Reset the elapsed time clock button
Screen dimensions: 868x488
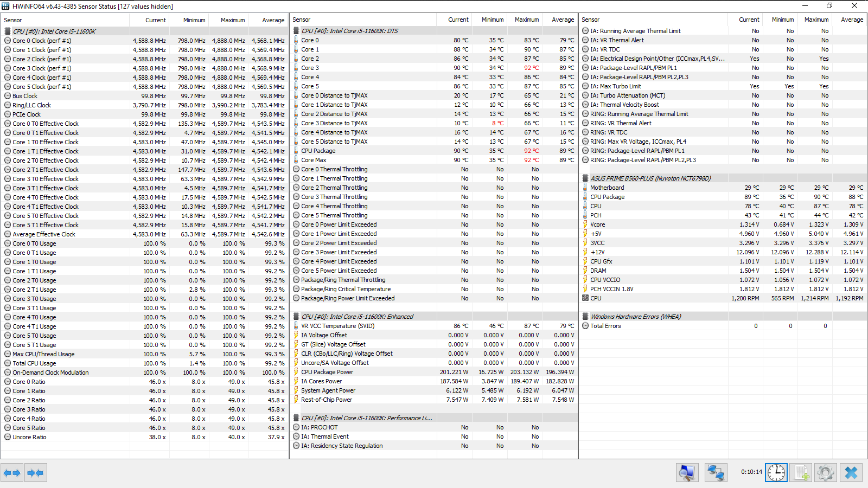(776, 473)
